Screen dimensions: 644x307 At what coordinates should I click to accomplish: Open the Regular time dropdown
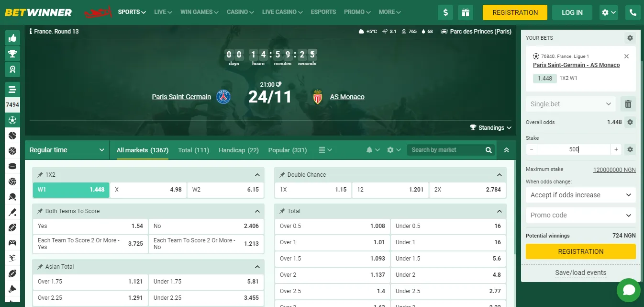[x=67, y=150]
